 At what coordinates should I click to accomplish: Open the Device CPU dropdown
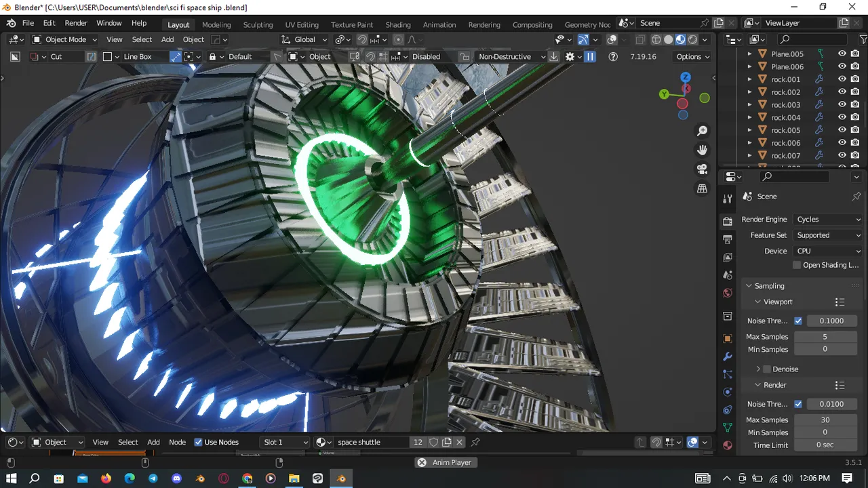(828, 251)
